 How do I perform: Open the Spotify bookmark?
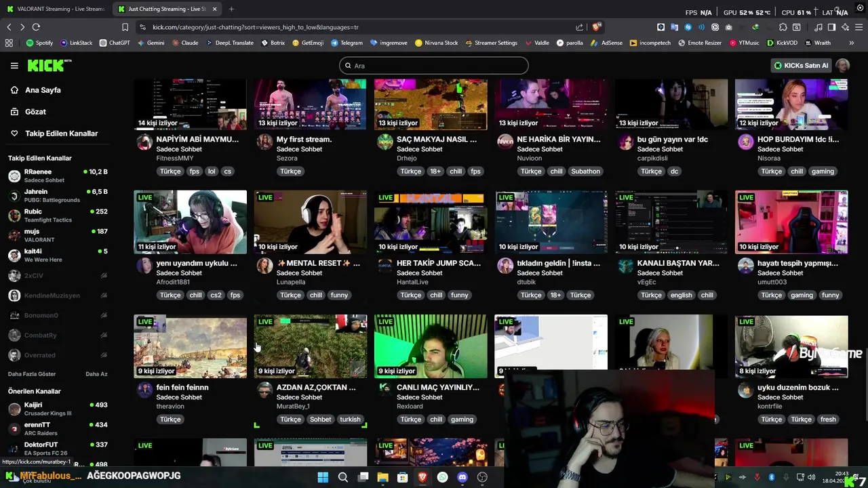[x=39, y=43]
